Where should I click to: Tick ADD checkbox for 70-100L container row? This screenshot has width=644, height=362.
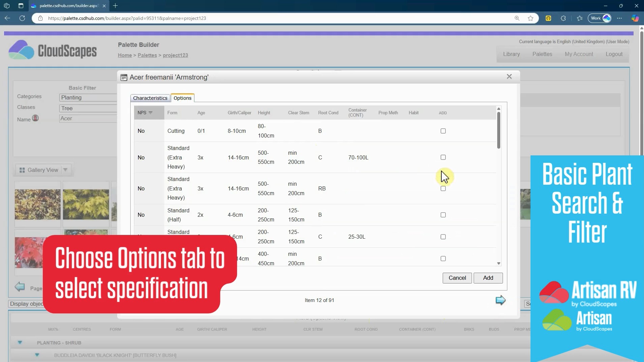(443, 157)
